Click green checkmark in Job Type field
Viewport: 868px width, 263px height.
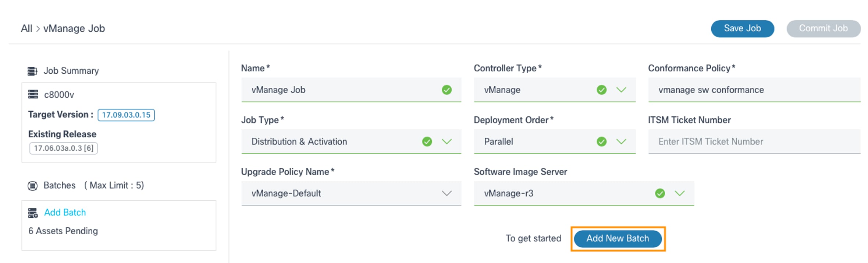427,141
